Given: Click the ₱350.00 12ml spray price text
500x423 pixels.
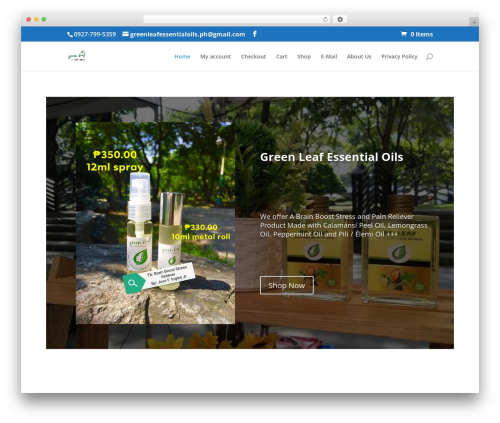Looking at the screenshot, I should pyautogui.click(x=115, y=161).
